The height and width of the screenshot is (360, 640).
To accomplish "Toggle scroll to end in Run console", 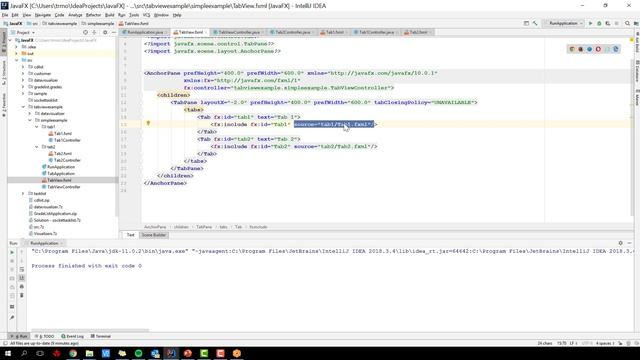I will click(22, 278).
